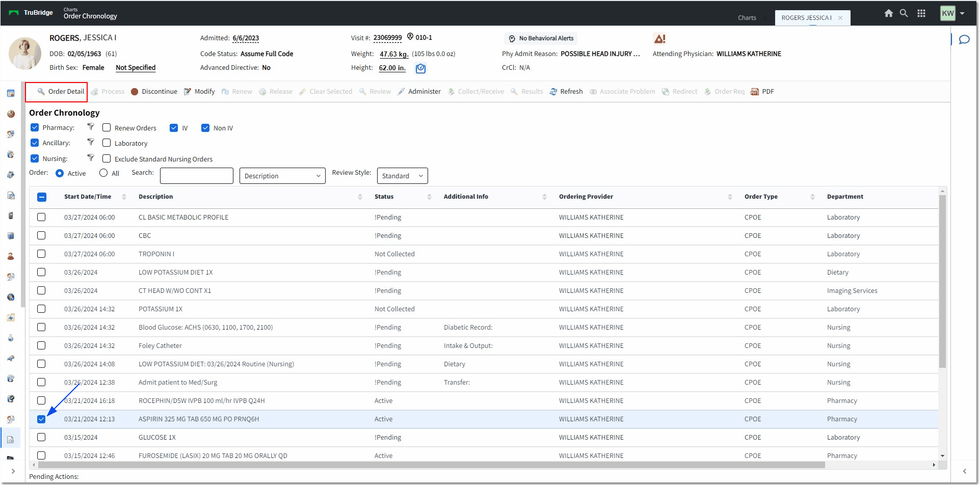The image size is (980, 486).
Task: Click the patient alert warning icon
Action: click(659, 39)
